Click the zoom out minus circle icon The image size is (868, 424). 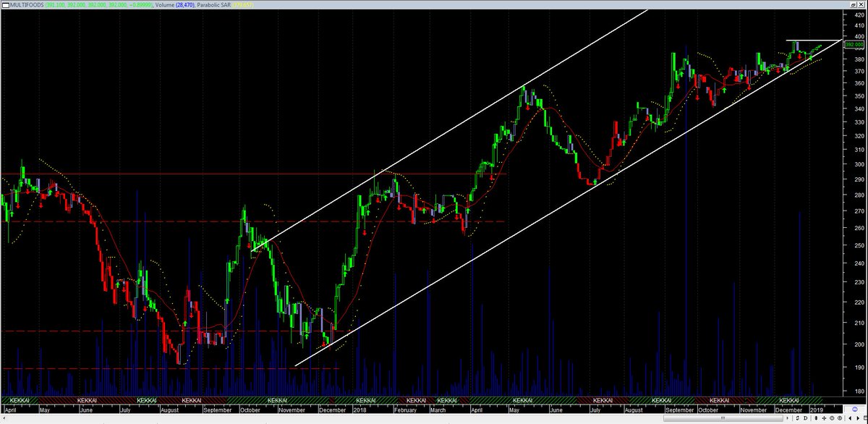coord(832,418)
